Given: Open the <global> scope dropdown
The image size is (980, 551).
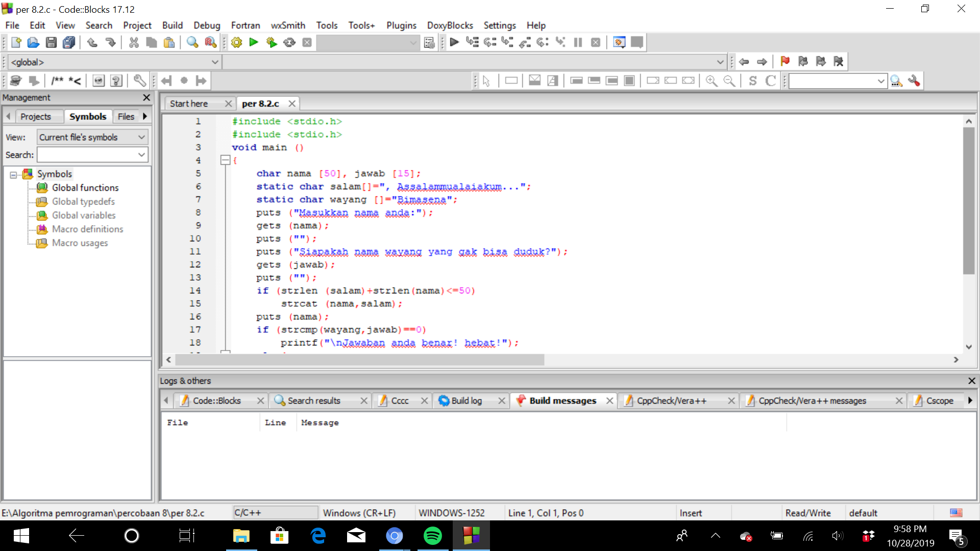Looking at the screenshot, I should click(x=215, y=62).
